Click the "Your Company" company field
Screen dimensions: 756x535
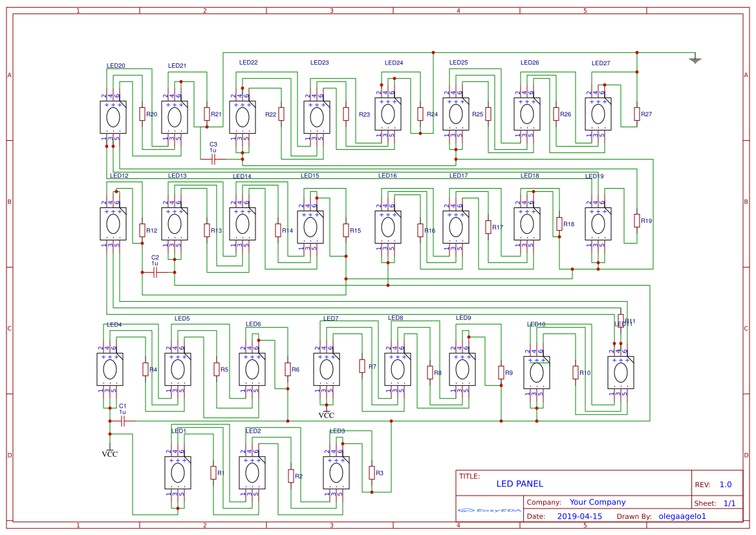point(598,502)
